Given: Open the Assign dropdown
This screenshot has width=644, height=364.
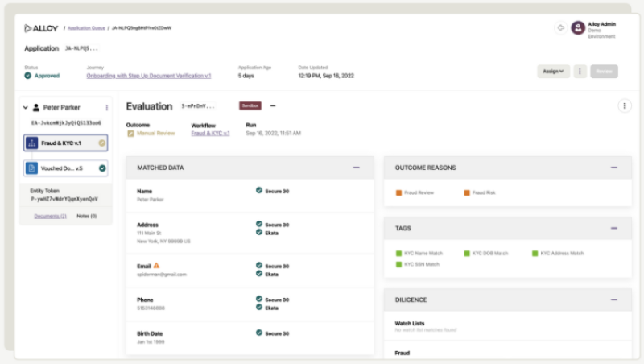Looking at the screenshot, I should click(x=553, y=71).
